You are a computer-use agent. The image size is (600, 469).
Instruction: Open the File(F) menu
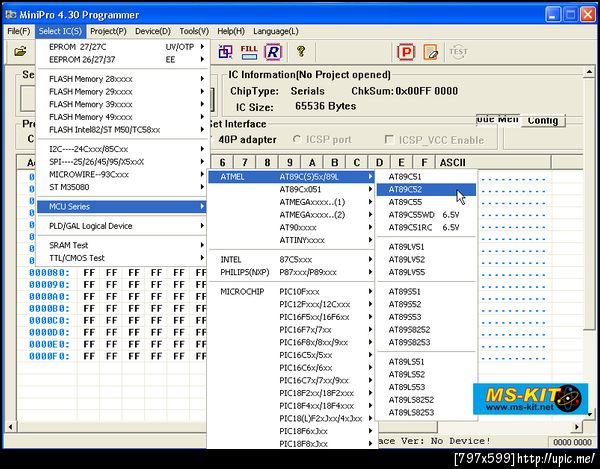tap(18, 31)
